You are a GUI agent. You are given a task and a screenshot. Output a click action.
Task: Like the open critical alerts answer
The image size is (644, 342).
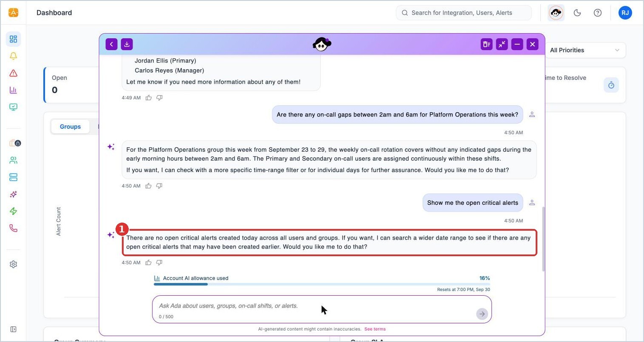(x=148, y=263)
